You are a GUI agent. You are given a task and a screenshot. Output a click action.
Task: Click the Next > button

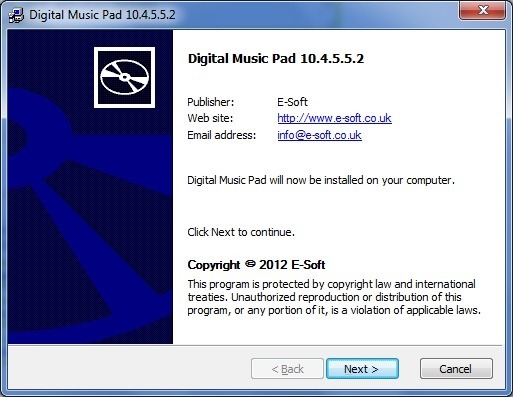pyautogui.click(x=362, y=369)
